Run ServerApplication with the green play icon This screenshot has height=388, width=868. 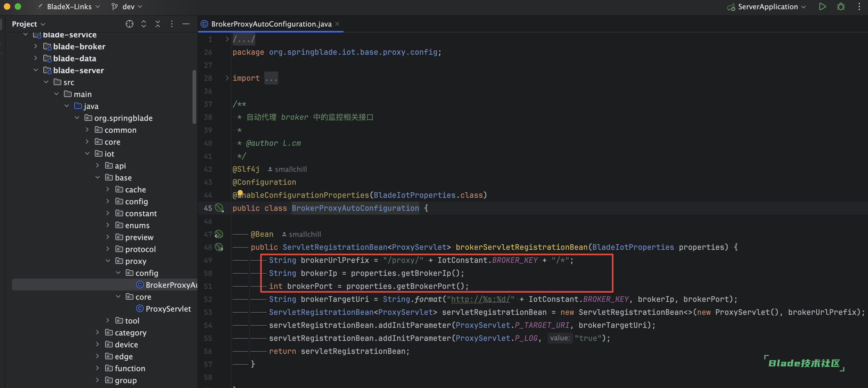822,7
